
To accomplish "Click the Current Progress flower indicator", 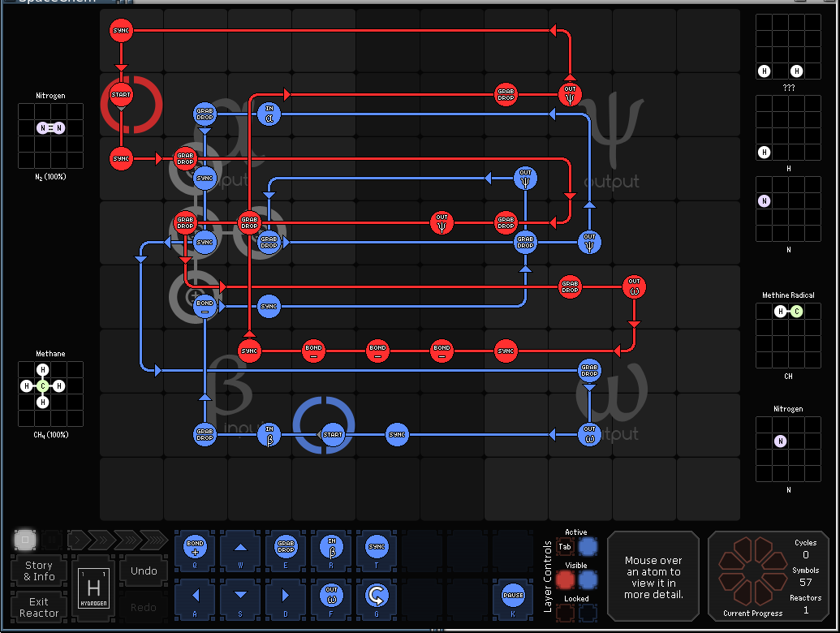I will click(752, 570).
